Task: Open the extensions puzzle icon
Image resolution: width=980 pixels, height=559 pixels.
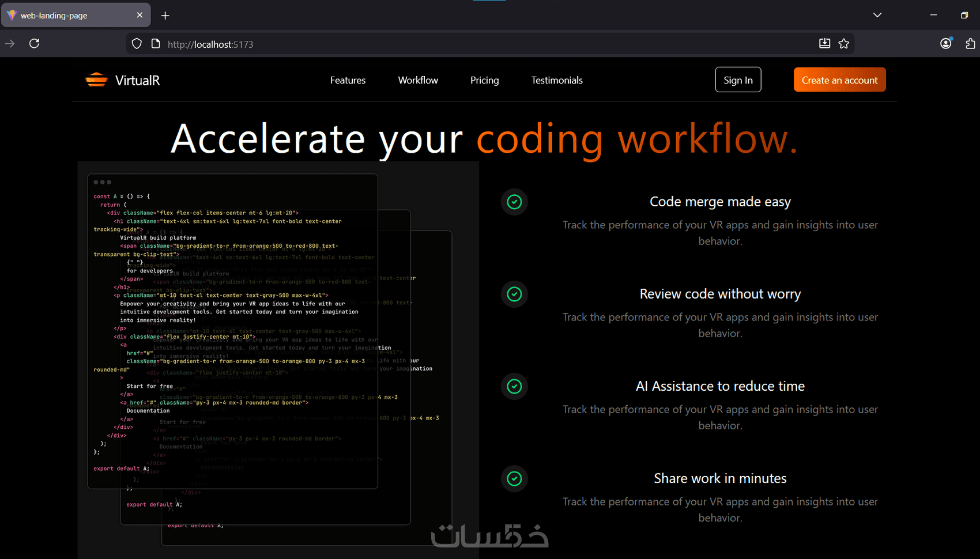Action: click(970, 44)
